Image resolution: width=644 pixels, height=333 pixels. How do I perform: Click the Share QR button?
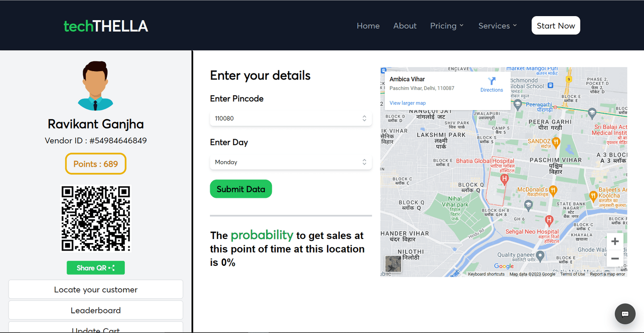(96, 268)
